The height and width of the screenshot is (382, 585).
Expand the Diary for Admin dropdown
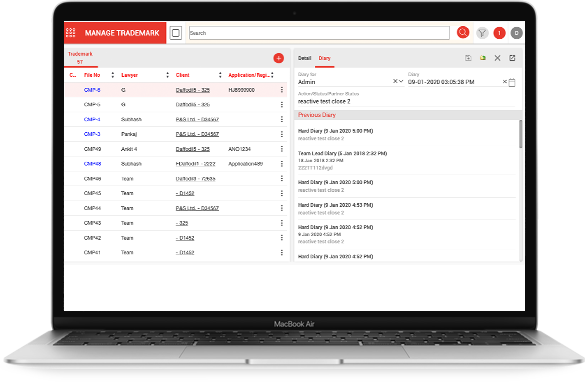401,81
